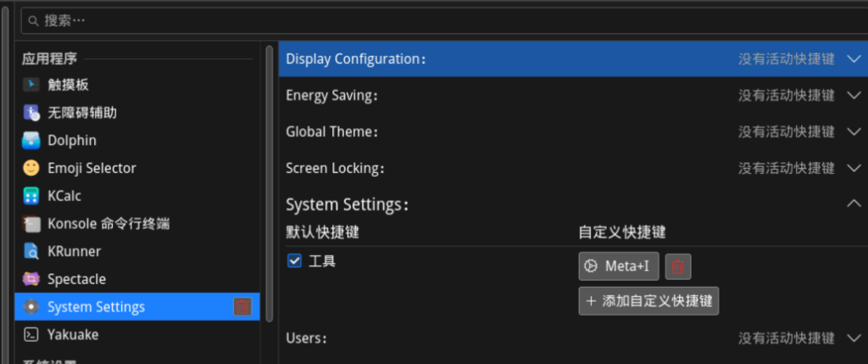Click the Screen Locking label
This screenshot has width=868, height=364.
[x=335, y=169]
